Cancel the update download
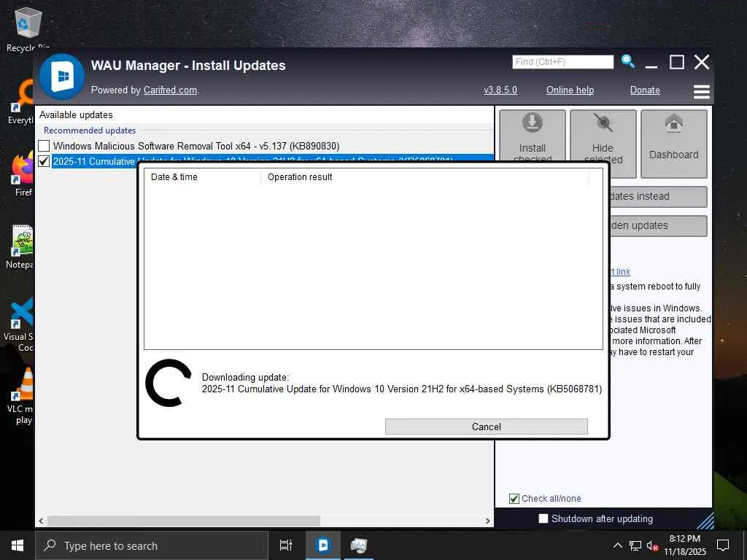Viewport: 747px width, 560px height. 486,427
